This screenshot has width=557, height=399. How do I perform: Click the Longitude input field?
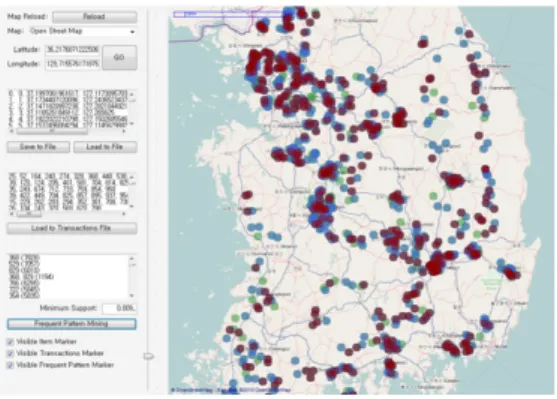point(72,64)
